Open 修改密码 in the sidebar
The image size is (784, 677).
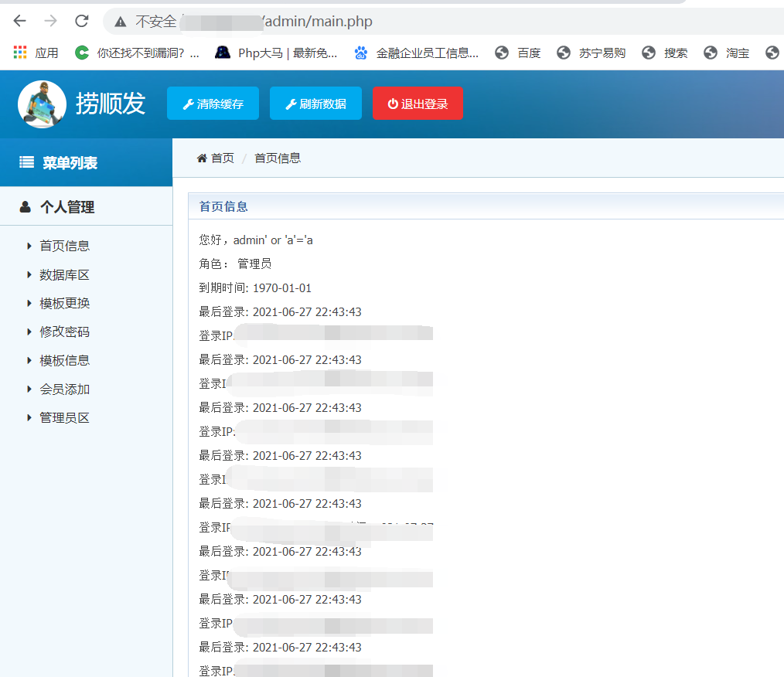coord(64,332)
